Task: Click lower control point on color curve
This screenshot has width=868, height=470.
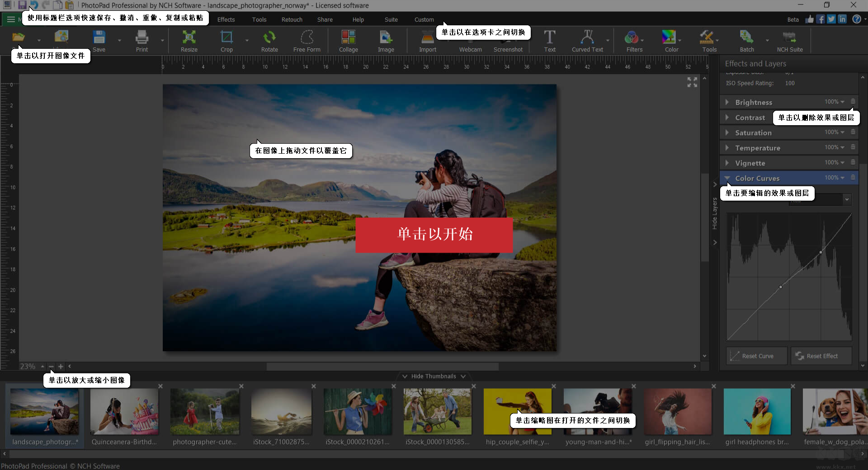Action: 780,287
